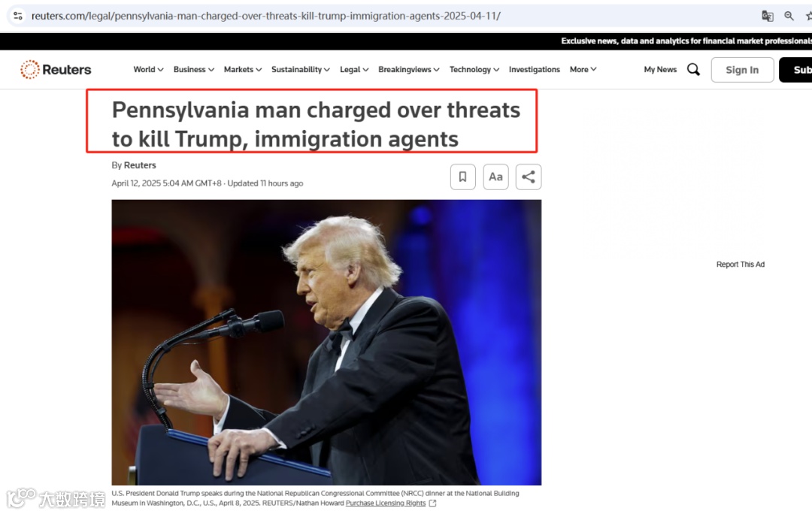Click the Reuters logo
812x514 pixels.
56,69
